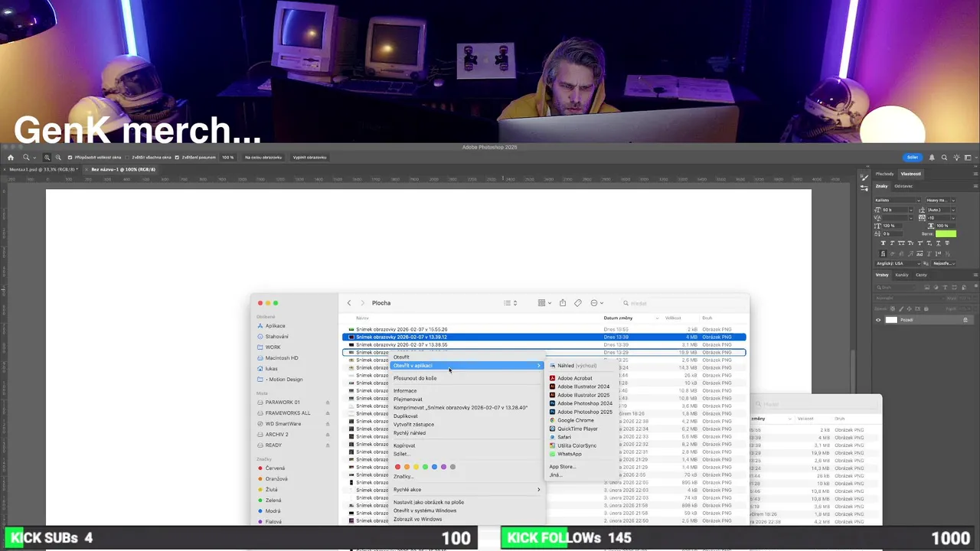980x551 pixels.
Task: Choose Utilita ColorSync in submenu
Action: (577, 445)
